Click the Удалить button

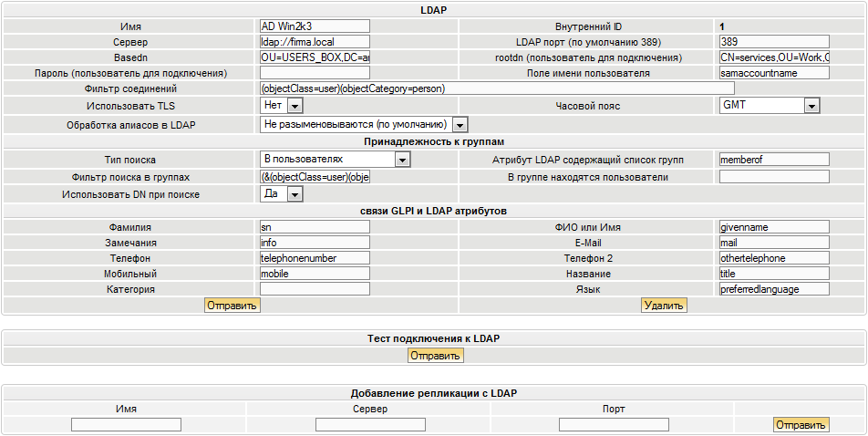(664, 306)
